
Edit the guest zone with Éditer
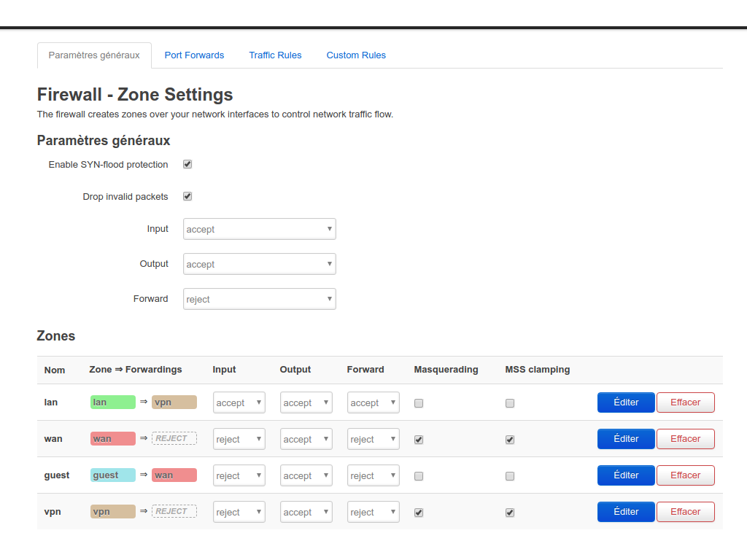[626, 475]
